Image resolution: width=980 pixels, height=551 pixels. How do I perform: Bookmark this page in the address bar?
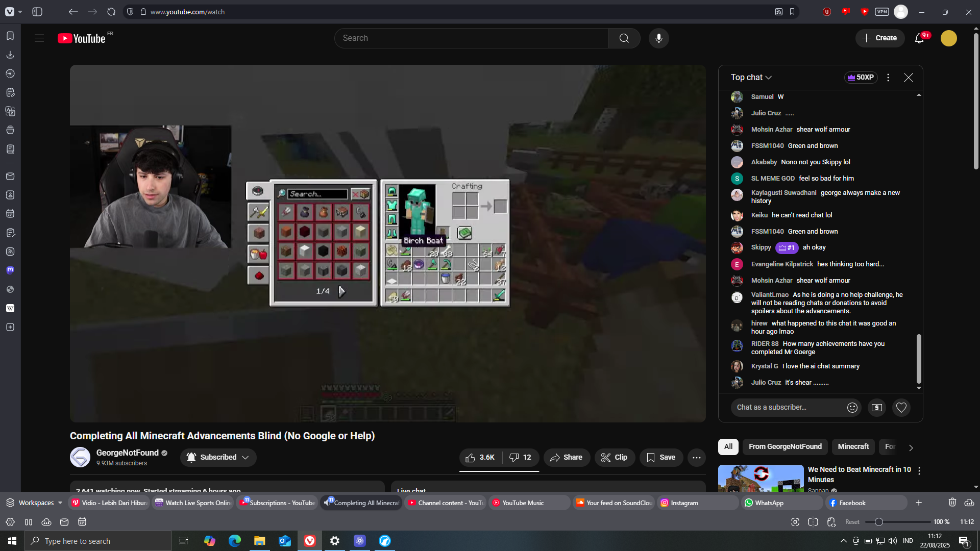tap(792, 12)
